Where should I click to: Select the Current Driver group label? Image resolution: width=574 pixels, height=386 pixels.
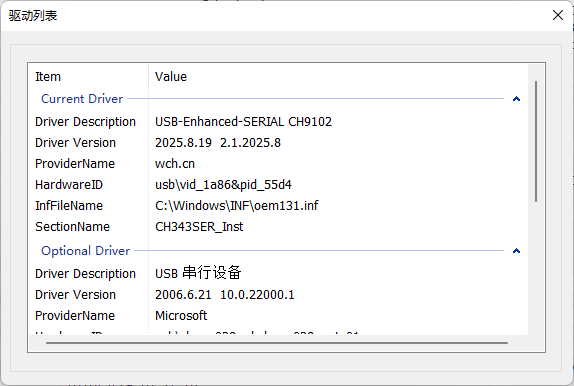pyautogui.click(x=82, y=99)
